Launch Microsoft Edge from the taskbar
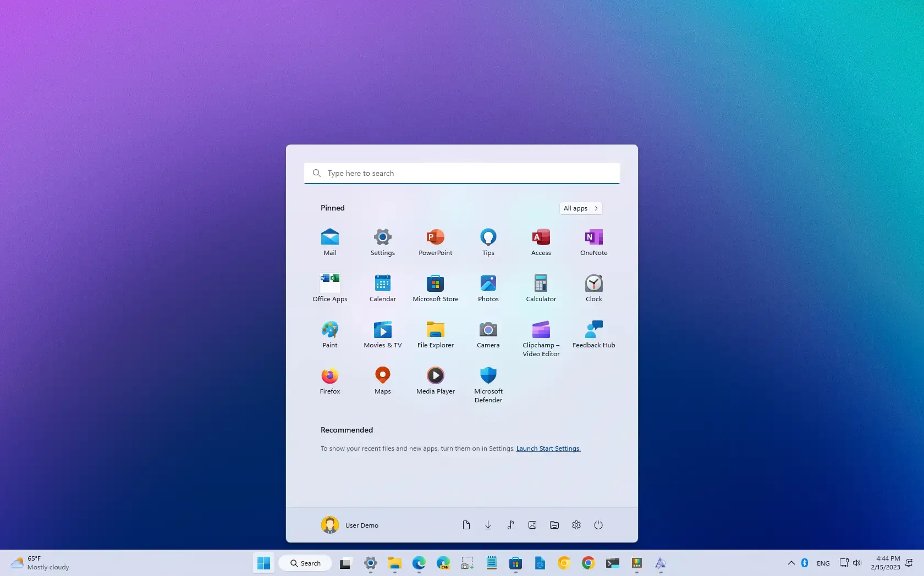The height and width of the screenshot is (576, 924). [419, 563]
